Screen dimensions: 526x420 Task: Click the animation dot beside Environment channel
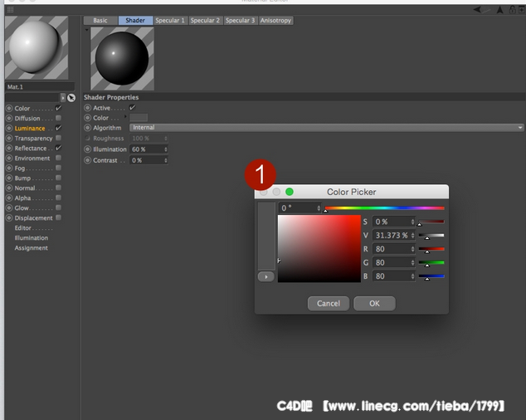click(x=9, y=159)
